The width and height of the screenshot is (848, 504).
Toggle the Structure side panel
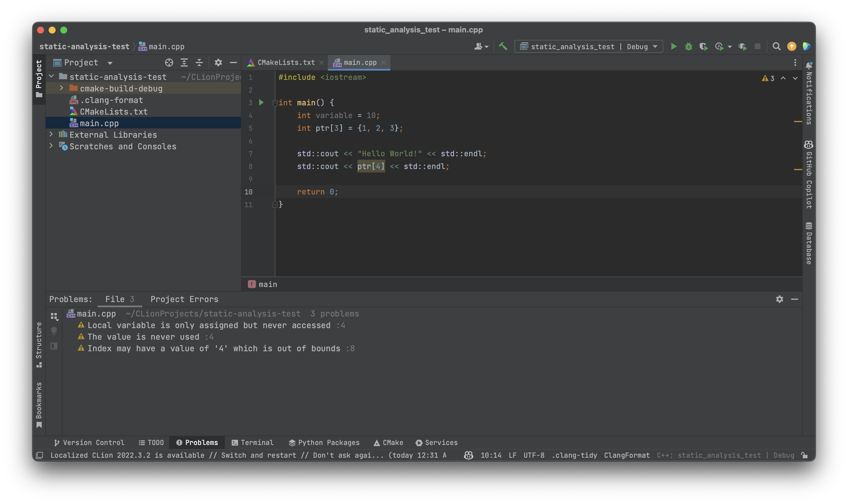(39, 344)
